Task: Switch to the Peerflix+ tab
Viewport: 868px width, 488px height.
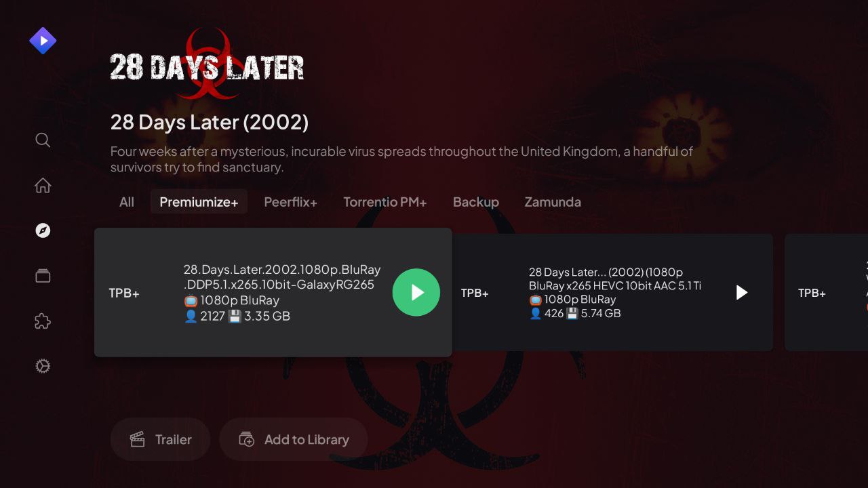Action: pyautogui.click(x=290, y=202)
